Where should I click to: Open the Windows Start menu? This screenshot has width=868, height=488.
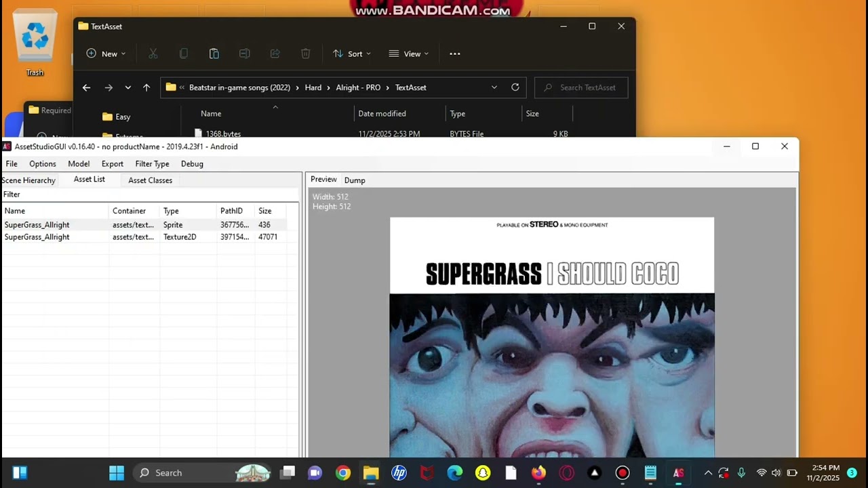(x=117, y=472)
